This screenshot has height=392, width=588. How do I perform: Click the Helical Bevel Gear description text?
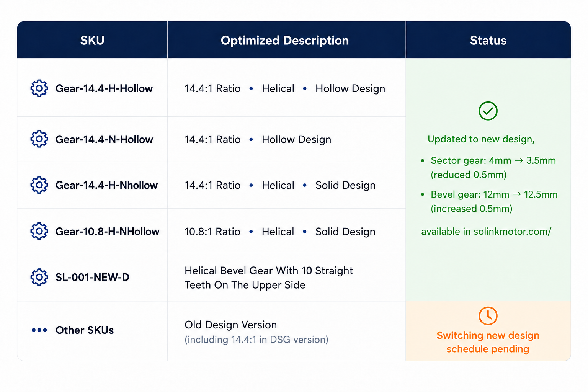pyautogui.click(x=269, y=278)
